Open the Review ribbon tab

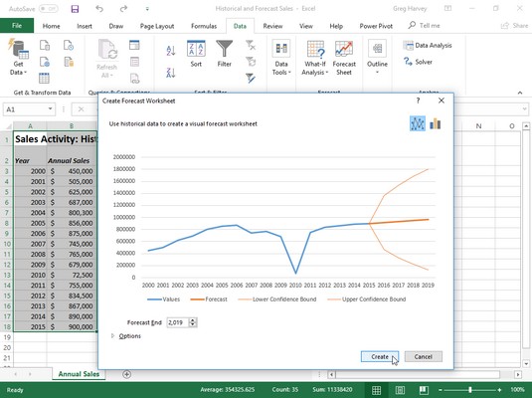pos(272,26)
